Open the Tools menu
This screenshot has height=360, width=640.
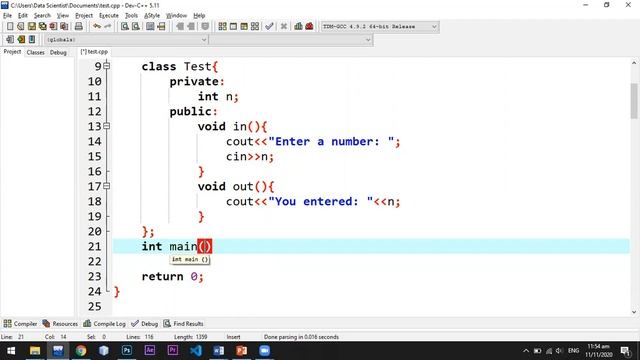pos(131,16)
